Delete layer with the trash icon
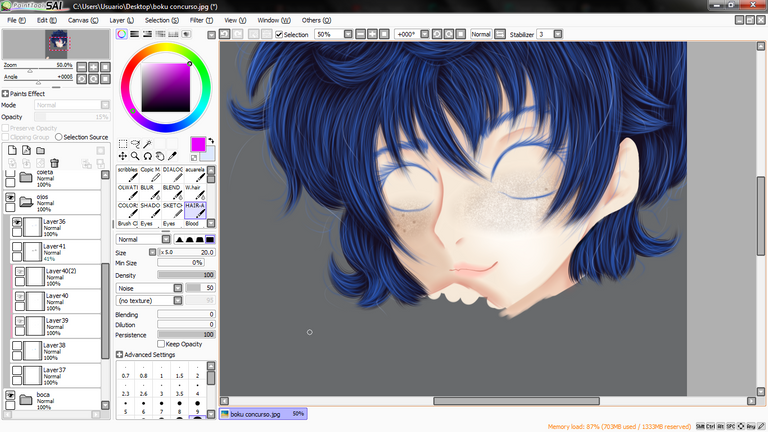Viewport: 768px width, 432px height. pyautogui.click(x=54, y=163)
